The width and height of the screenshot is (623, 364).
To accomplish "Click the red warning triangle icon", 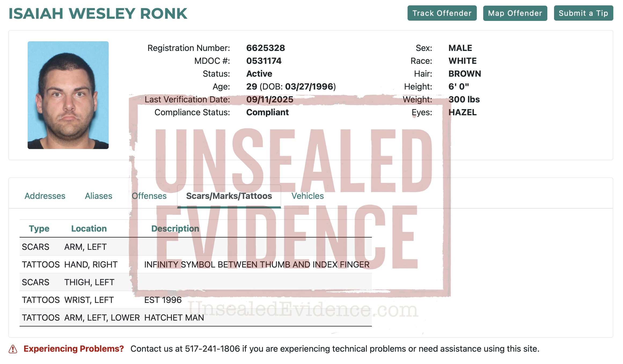I will (13, 349).
